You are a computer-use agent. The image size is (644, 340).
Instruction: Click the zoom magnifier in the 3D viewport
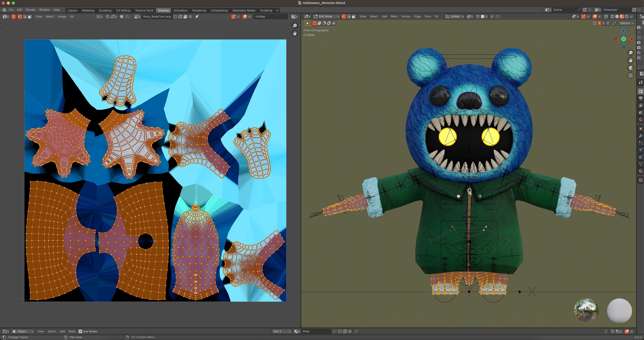pos(631,53)
